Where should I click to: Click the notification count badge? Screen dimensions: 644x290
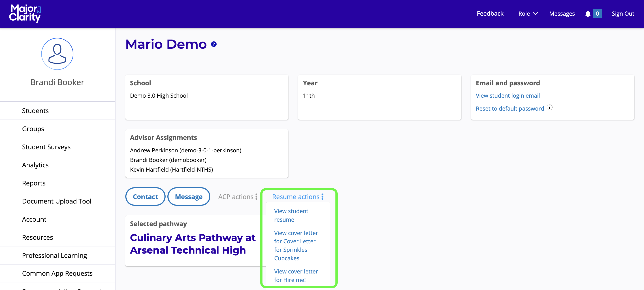click(597, 14)
